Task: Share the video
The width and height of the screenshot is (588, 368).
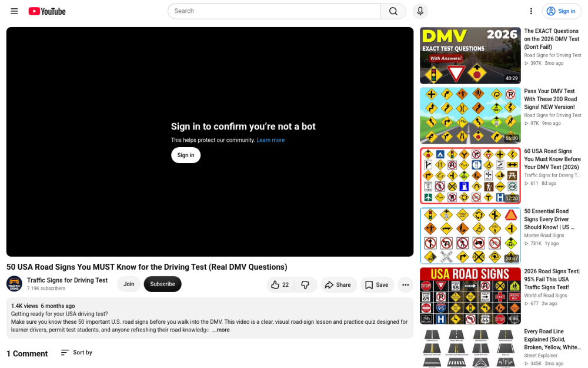Action: pyautogui.click(x=338, y=284)
